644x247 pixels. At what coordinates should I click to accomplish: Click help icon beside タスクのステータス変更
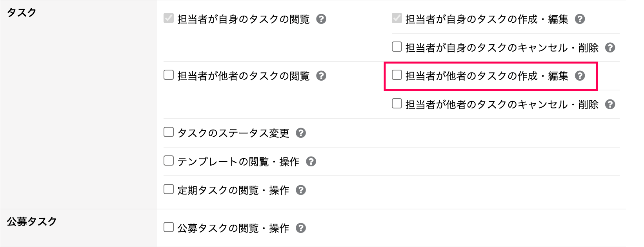pyautogui.click(x=301, y=133)
